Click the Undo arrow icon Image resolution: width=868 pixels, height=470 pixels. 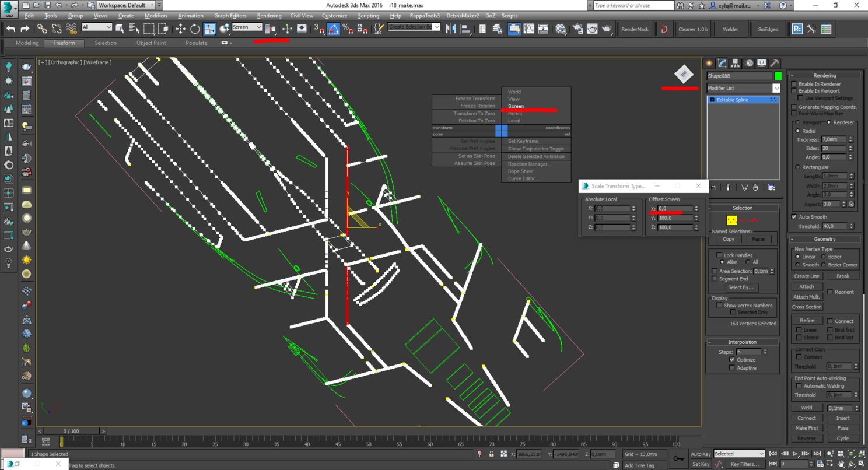[x=10, y=29]
